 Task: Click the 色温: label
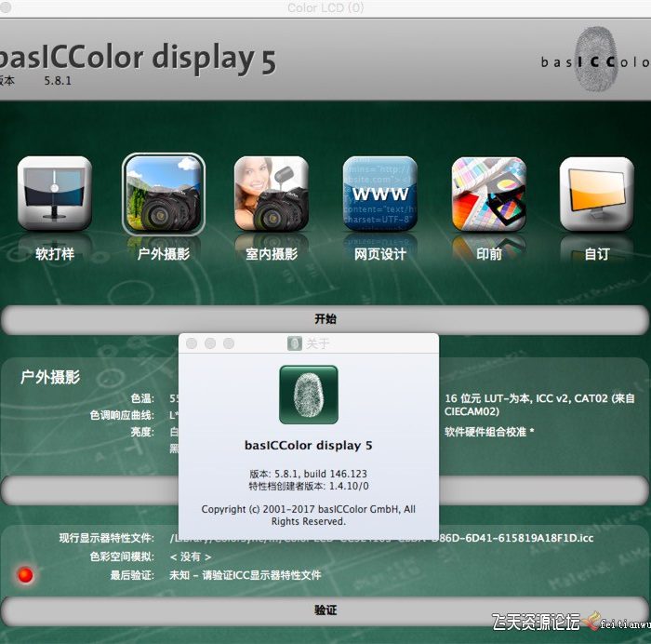(142, 399)
